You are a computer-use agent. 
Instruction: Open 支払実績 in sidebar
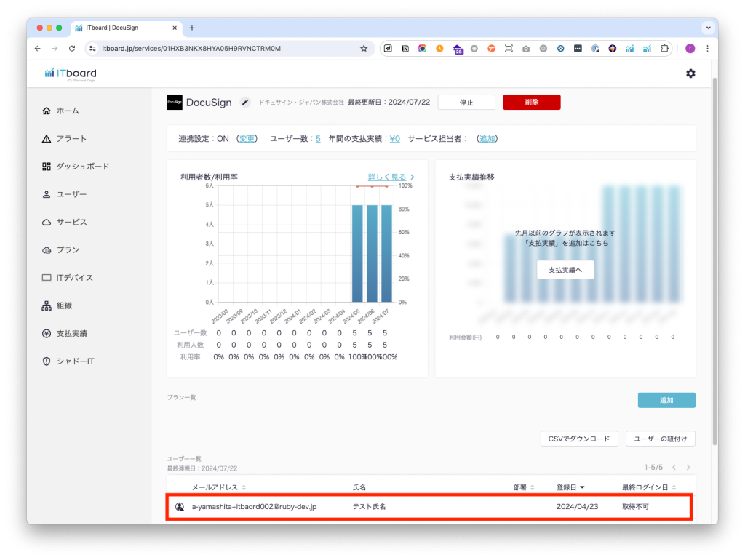tap(71, 334)
